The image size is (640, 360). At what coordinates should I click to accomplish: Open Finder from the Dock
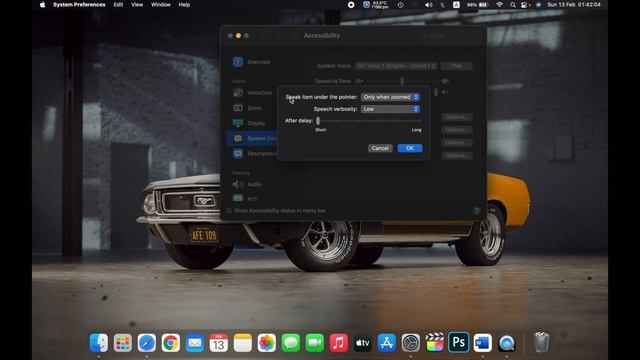pos(99,343)
